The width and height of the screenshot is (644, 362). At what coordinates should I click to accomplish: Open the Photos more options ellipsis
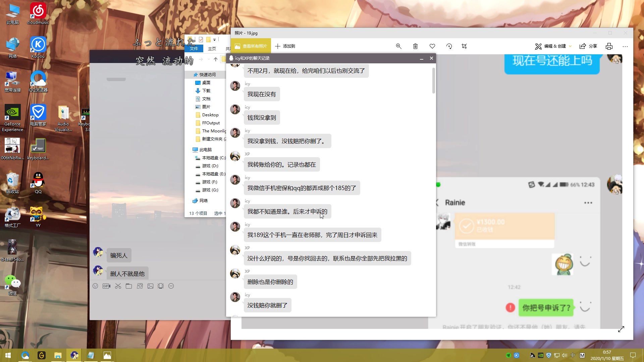[625, 46]
